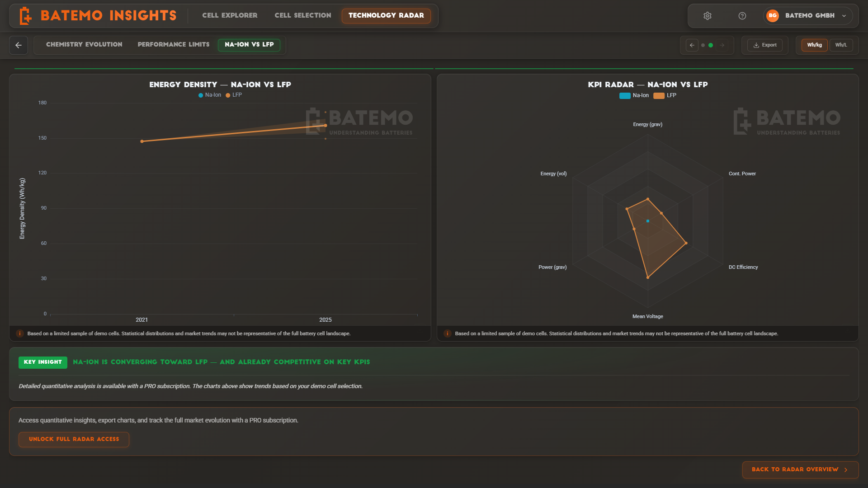Viewport: 868px width, 488px height.
Task: Click the Back to Radar Overview chevron
Action: pyautogui.click(x=846, y=469)
